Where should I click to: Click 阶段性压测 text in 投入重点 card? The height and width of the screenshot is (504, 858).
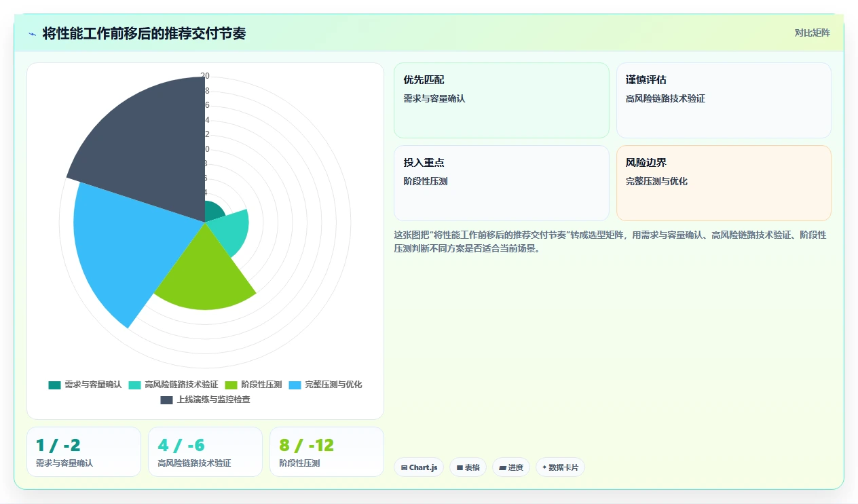(x=426, y=181)
